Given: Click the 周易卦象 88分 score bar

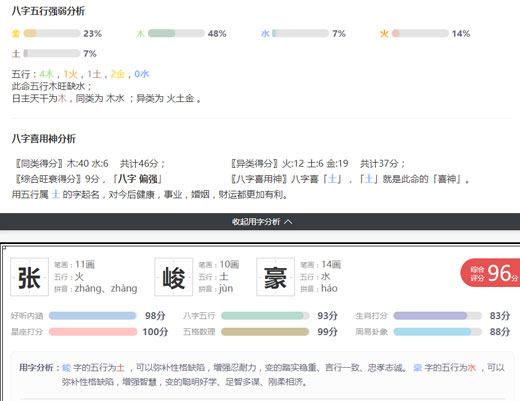Looking at the screenshot, I should click(x=438, y=332).
